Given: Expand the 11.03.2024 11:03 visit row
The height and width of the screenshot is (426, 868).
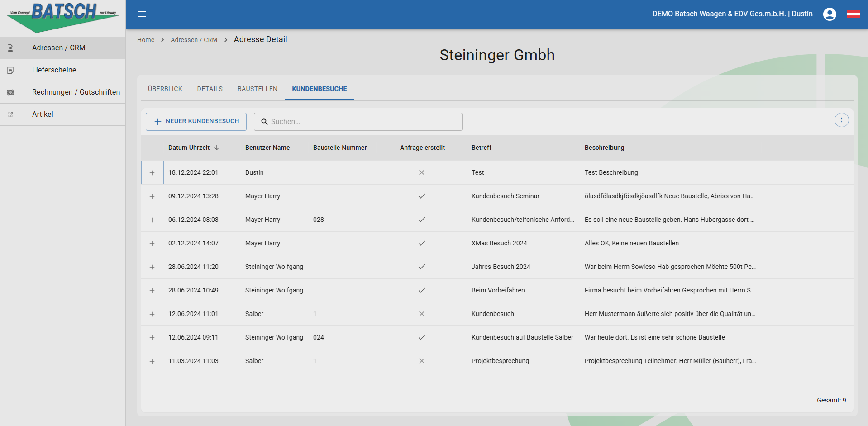Looking at the screenshot, I should click(152, 361).
